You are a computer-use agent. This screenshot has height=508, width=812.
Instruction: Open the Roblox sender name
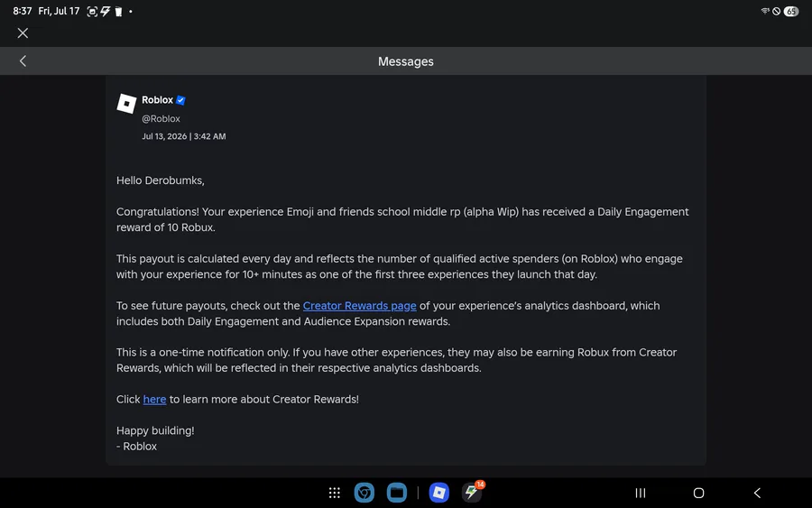[x=157, y=100]
